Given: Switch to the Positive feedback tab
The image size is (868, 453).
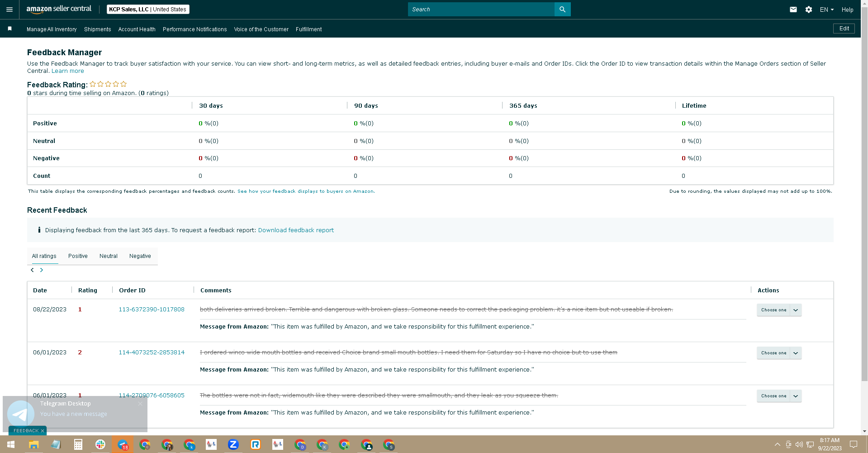Looking at the screenshot, I should (78, 256).
